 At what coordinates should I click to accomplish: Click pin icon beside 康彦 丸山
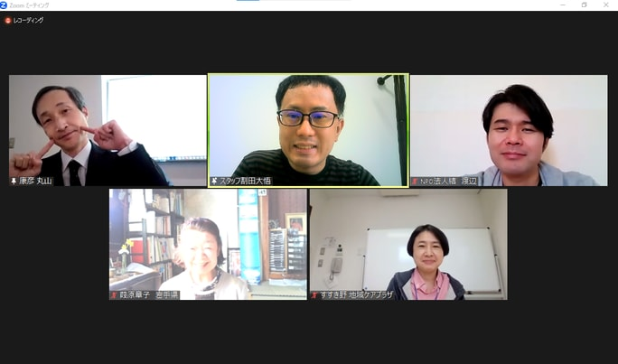(14, 182)
